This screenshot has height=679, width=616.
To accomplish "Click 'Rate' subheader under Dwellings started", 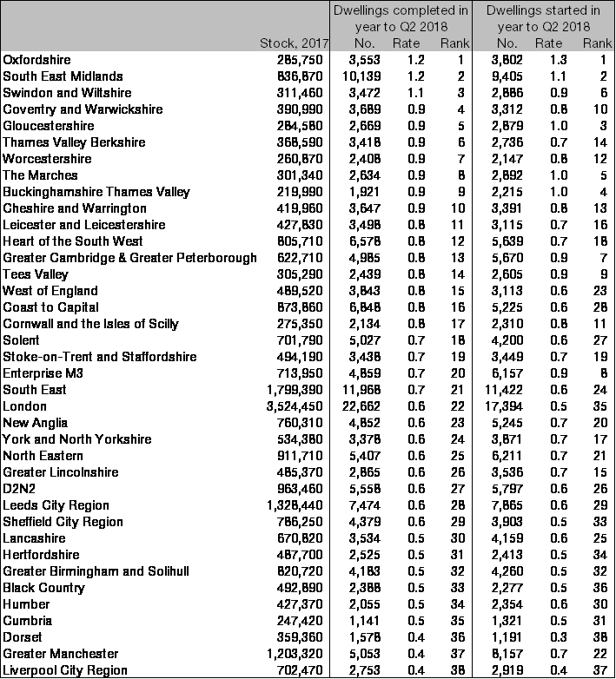I will [548, 43].
